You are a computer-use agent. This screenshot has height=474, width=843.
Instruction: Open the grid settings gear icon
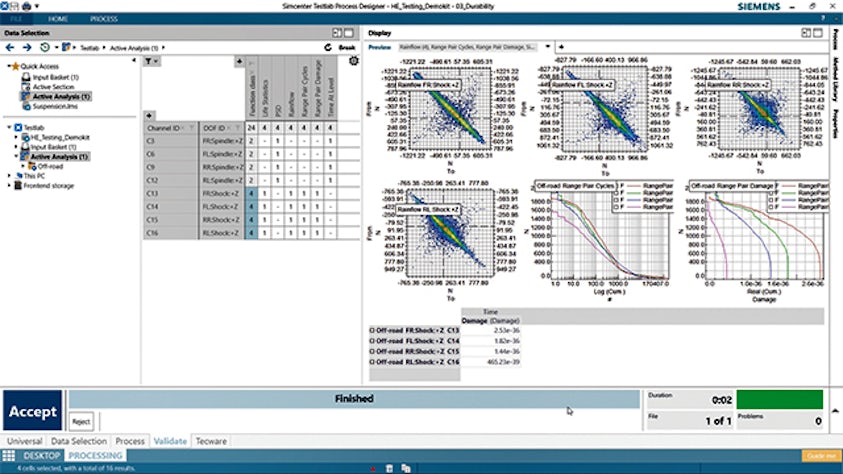(x=353, y=61)
